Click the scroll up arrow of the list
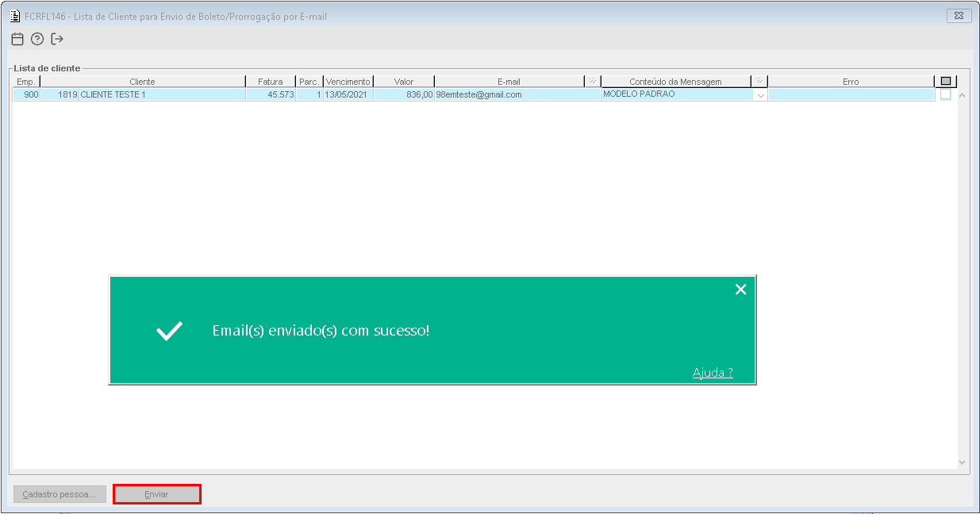Screen dimensions: 980x514 click(x=963, y=95)
